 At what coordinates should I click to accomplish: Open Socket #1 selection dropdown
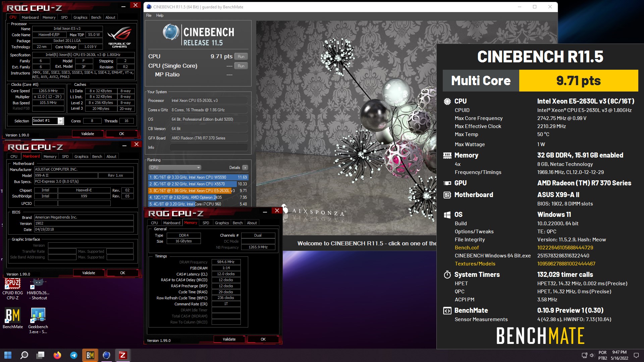click(48, 121)
